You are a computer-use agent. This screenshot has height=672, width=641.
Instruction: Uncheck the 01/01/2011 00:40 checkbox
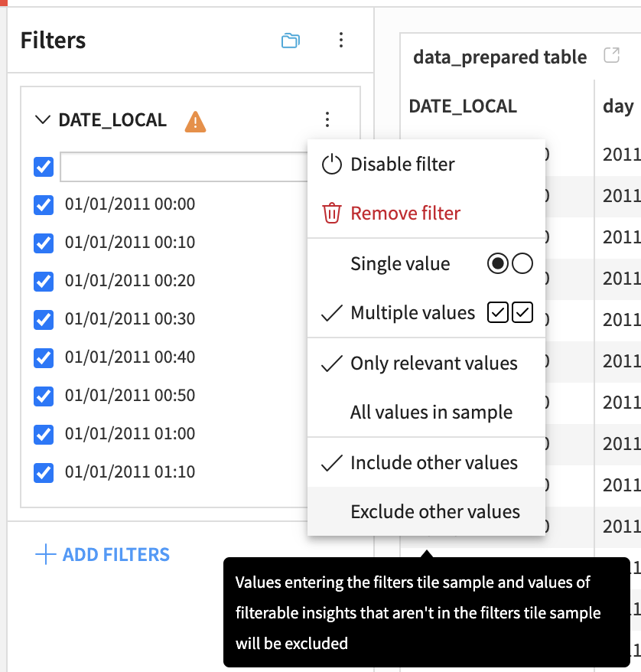point(44,358)
